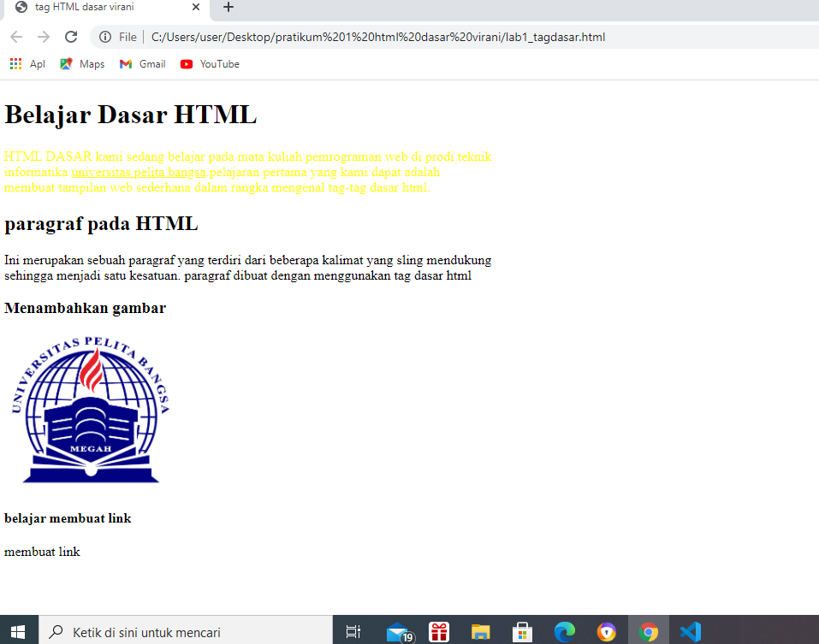Click the back navigation arrow
Viewport: 819px width, 644px height.
16,37
